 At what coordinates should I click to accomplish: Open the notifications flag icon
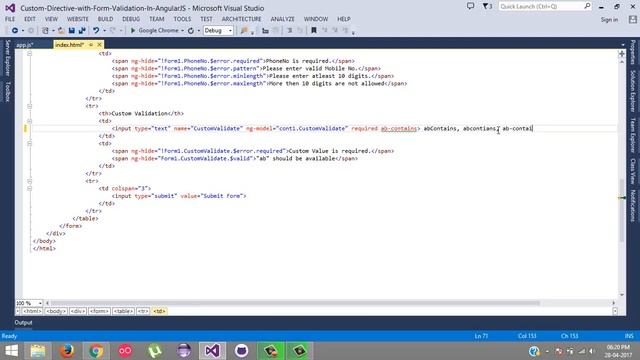[x=487, y=7]
